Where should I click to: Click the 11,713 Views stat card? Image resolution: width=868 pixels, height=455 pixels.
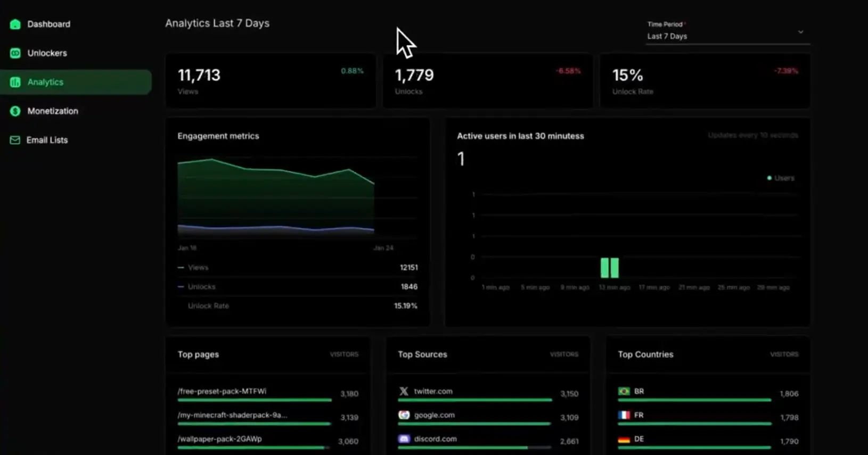271,81
